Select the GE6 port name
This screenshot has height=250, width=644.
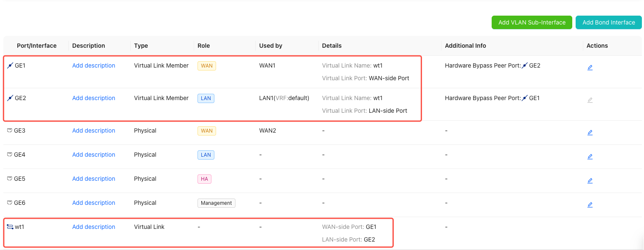pos(20,203)
